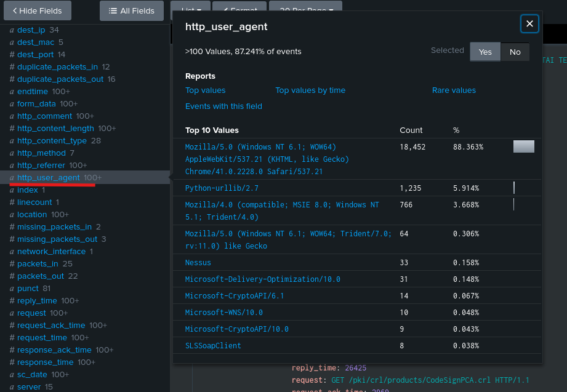Open the duplicate_packets_out field
567x392 pixels.
coord(60,79)
